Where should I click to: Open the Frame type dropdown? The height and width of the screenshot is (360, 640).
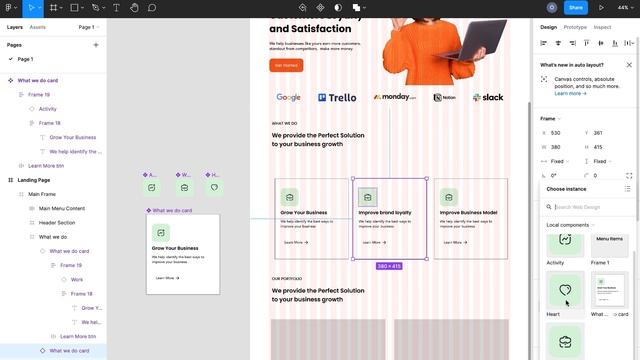(x=550, y=119)
